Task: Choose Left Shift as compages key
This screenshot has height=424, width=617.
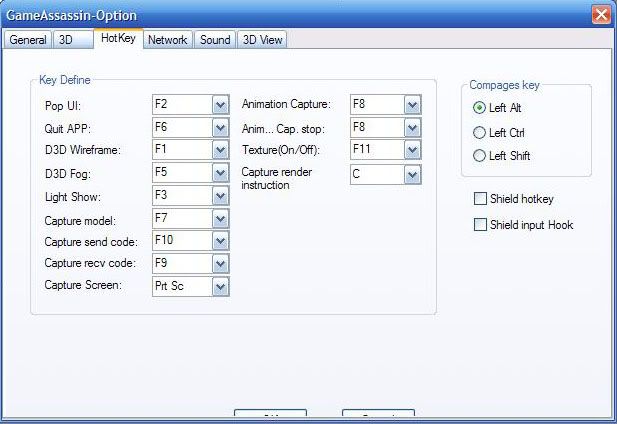Action: coord(479,156)
